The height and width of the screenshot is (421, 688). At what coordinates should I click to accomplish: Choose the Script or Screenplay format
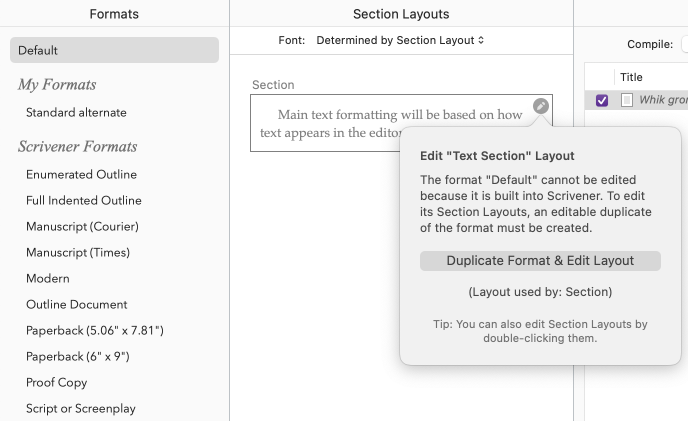(x=81, y=408)
